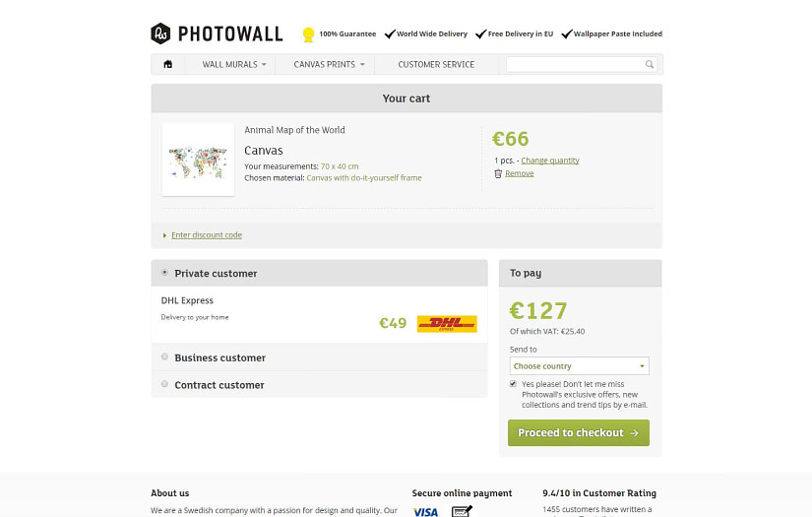Click the Visa payment icon

click(425, 511)
